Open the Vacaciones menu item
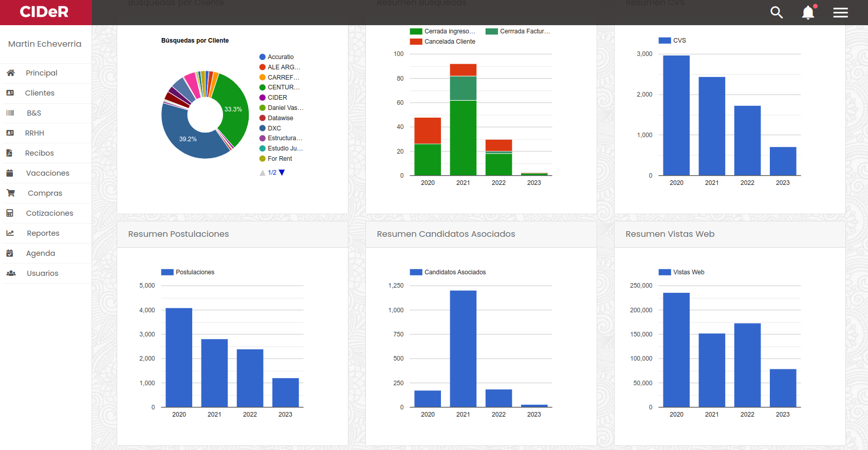Screen dimensions: 868x450 tap(47, 173)
